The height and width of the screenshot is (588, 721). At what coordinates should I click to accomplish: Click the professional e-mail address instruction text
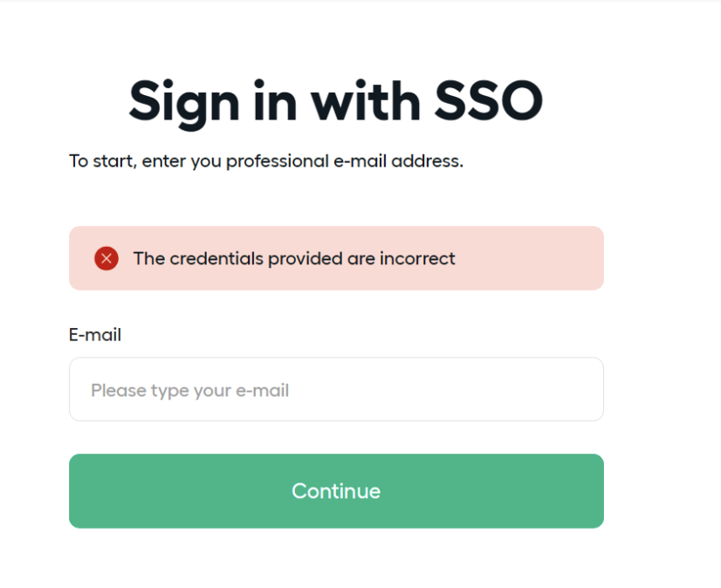point(266,161)
